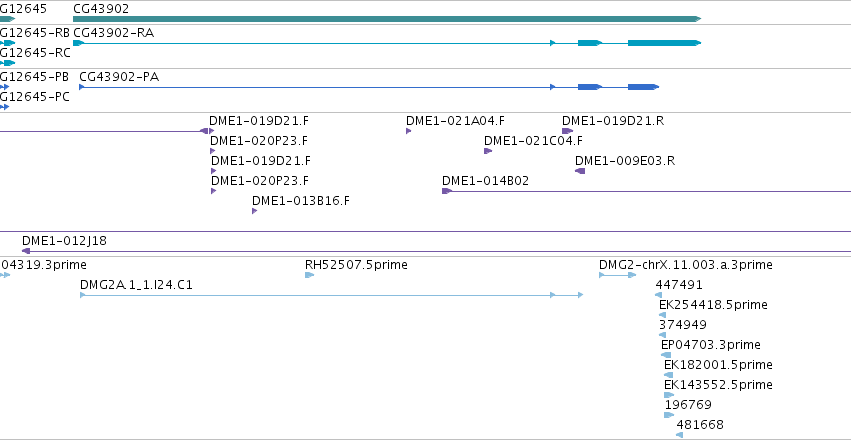Screen dimensions: 851x440
Task: Click the DME1-012J18 clone feature
Action: click(x=436, y=251)
